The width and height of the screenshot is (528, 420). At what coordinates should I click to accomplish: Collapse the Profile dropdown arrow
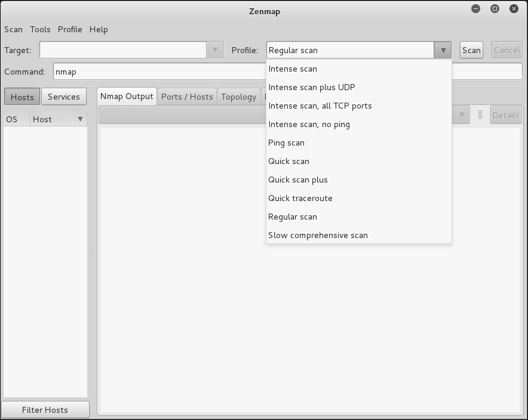click(x=442, y=50)
